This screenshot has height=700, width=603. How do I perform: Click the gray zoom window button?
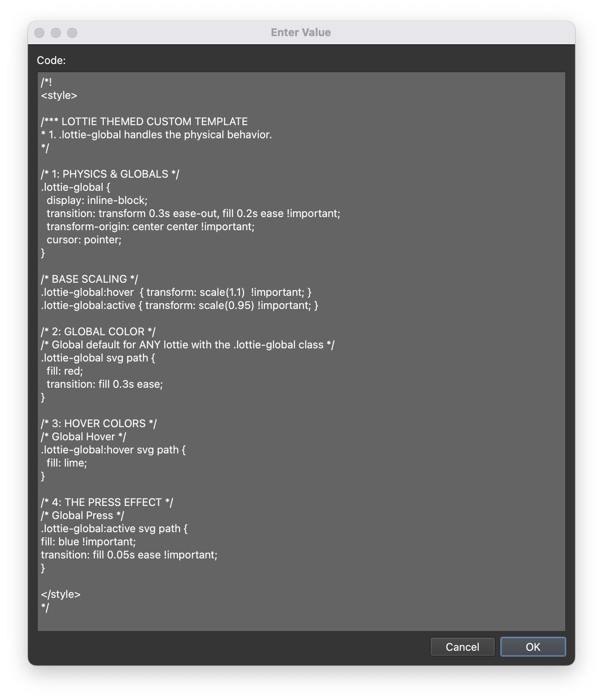[x=72, y=33]
